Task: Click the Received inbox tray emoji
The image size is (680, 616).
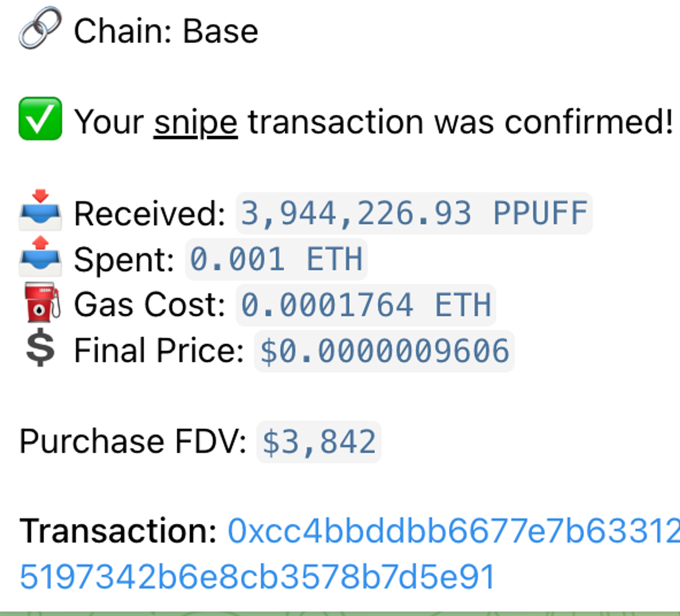Action: click(40, 211)
